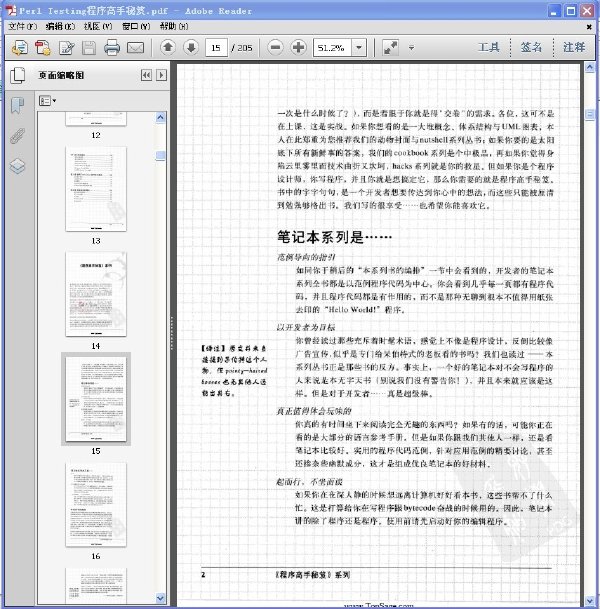The image size is (600, 609).
Task: Select page 16 thumbnail
Action: [96, 505]
